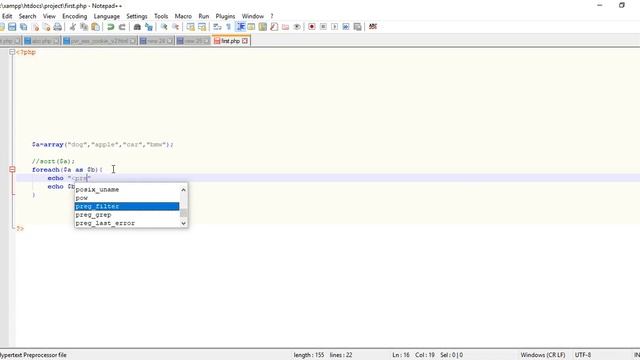Viewport: 640px width, 360px height.
Task: Click Windows (CR LF) in status bar
Action: (x=543, y=355)
